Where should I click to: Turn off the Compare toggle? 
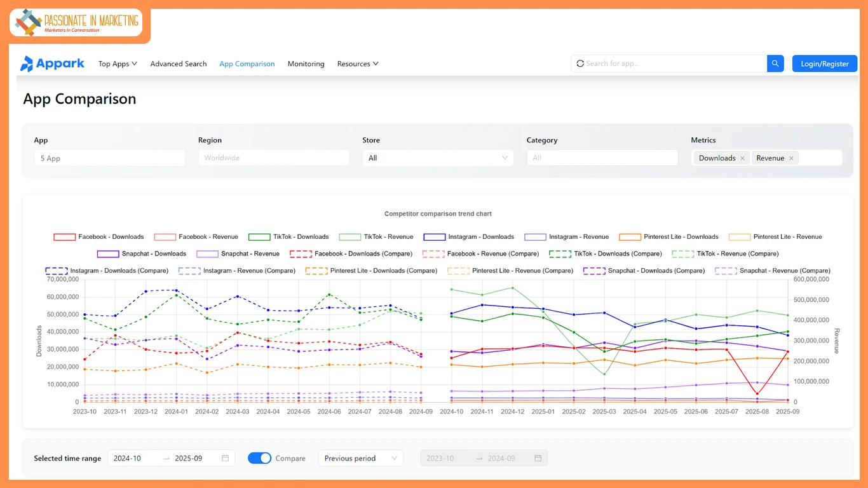point(259,458)
